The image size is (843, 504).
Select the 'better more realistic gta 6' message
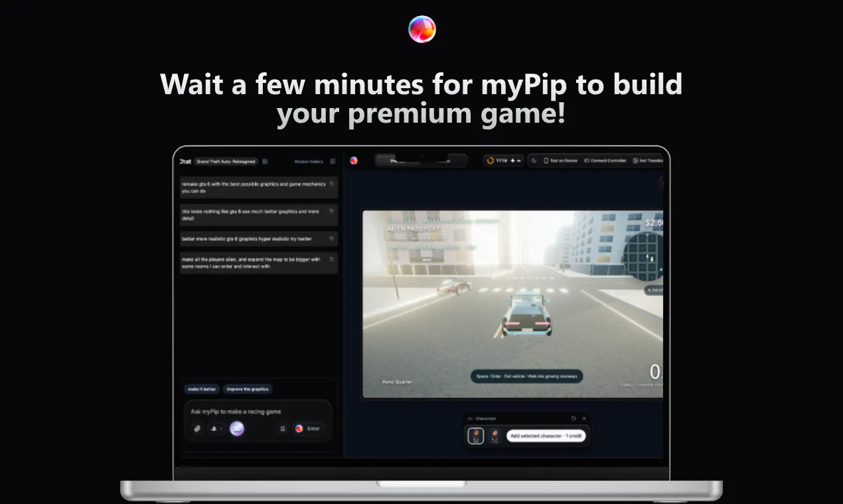click(x=259, y=239)
